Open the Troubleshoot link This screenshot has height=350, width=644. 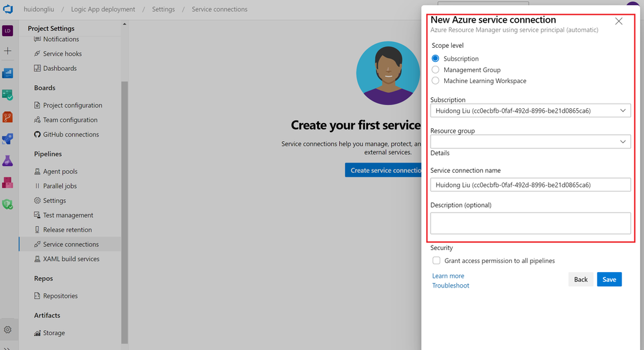coord(451,286)
